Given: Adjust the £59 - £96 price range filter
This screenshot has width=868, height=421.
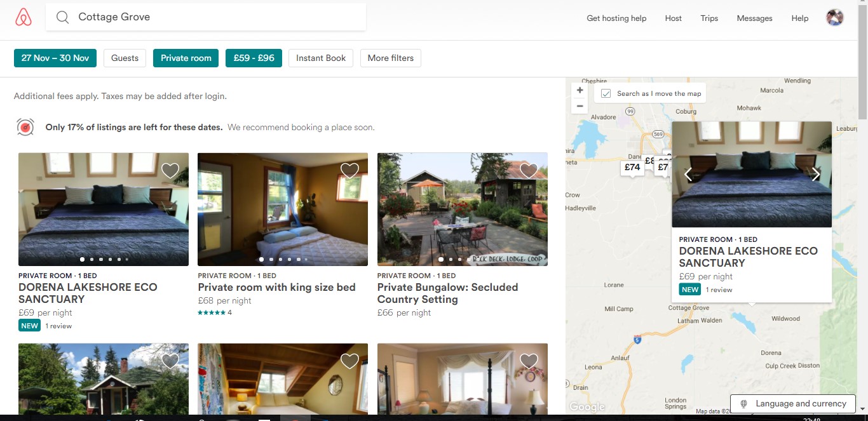Looking at the screenshot, I should pyautogui.click(x=254, y=58).
